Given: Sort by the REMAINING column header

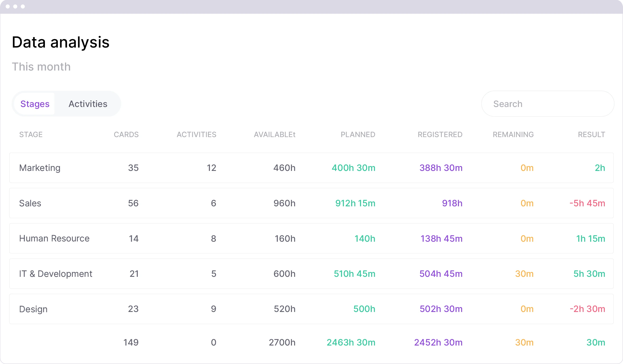Looking at the screenshot, I should coord(513,134).
